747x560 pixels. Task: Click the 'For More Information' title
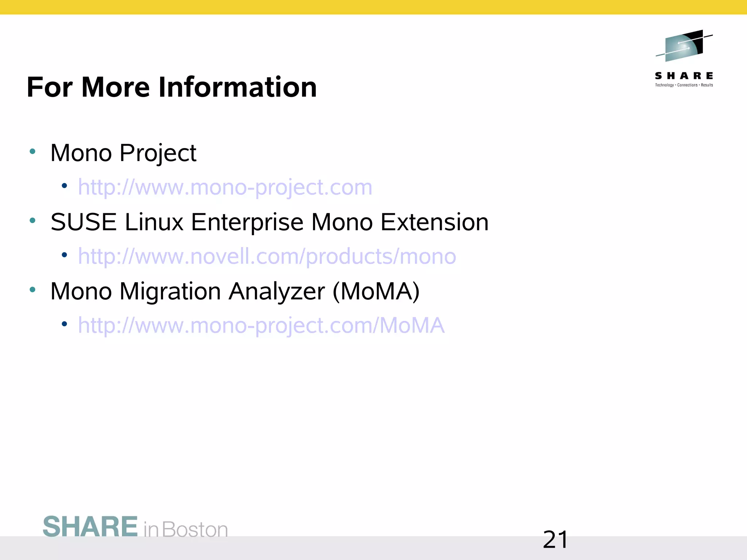(172, 87)
